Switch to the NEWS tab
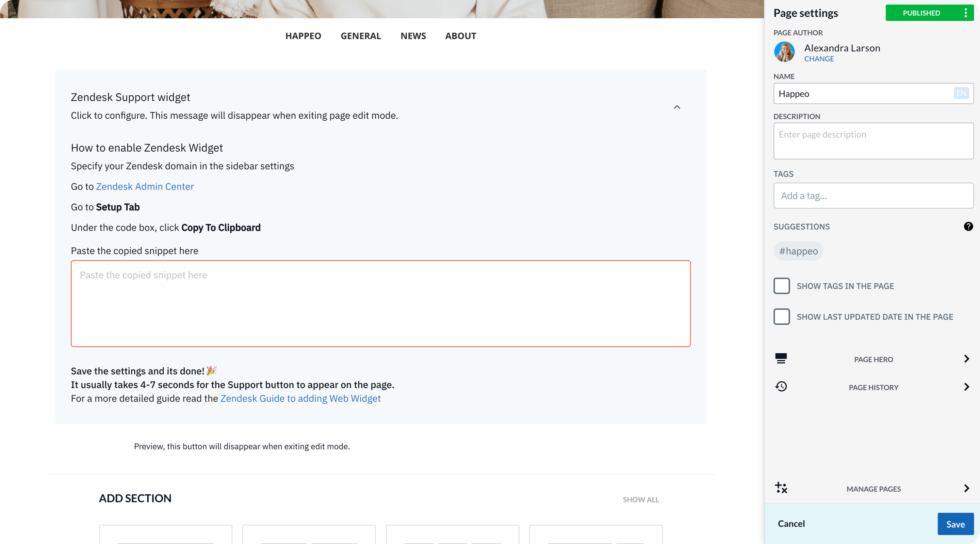Viewport: 980px width, 544px height. [413, 36]
